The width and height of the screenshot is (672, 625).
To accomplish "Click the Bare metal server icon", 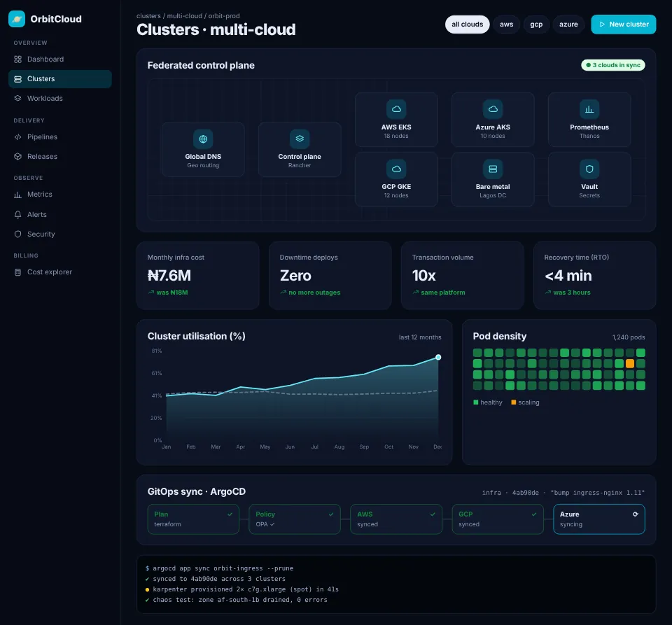I will [493, 169].
